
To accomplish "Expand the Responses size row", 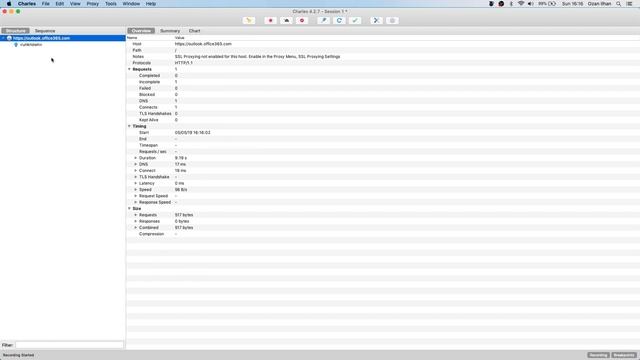I will click(136, 221).
